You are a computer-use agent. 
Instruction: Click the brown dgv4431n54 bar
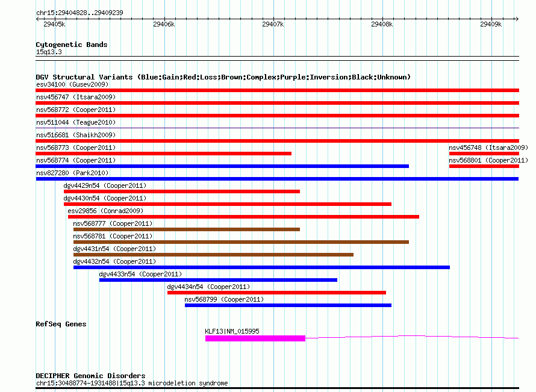(213, 255)
